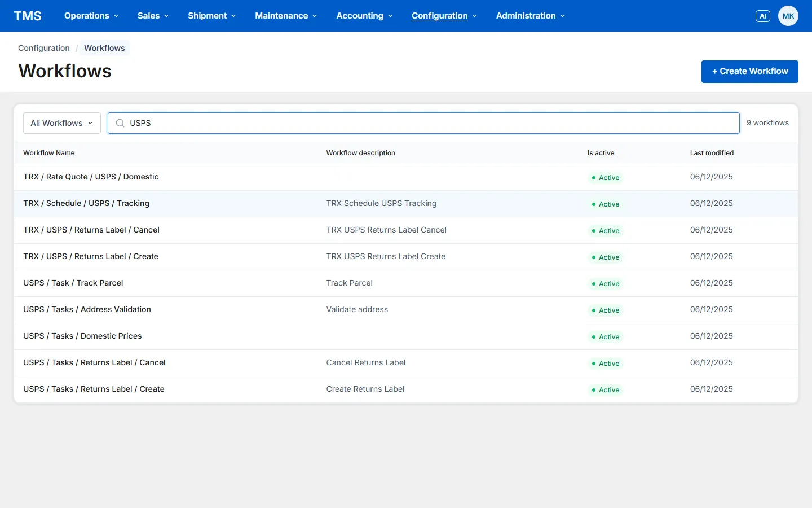
Task: Click the TMS logo
Action: pyautogui.click(x=28, y=16)
